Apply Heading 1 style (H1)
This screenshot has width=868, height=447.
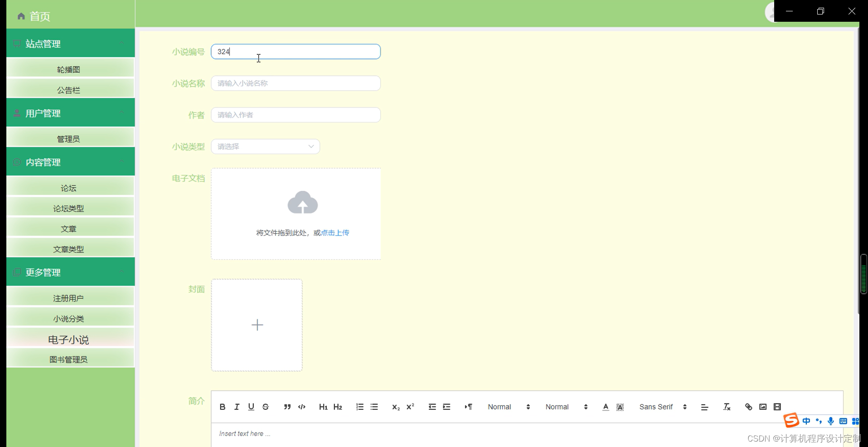point(323,407)
